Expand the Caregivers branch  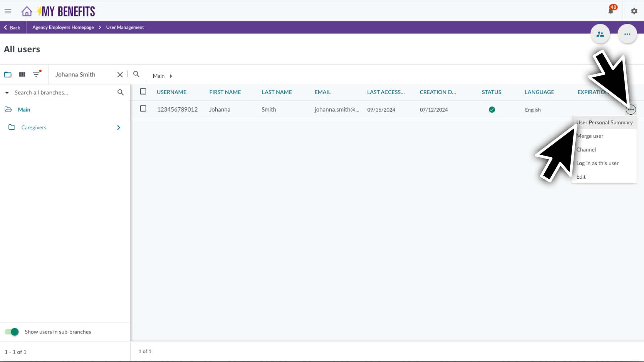click(x=118, y=127)
